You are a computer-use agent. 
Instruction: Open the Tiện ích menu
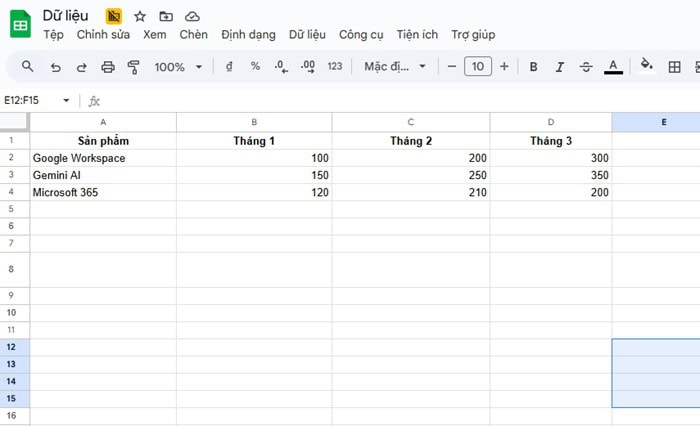(x=417, y=34)
